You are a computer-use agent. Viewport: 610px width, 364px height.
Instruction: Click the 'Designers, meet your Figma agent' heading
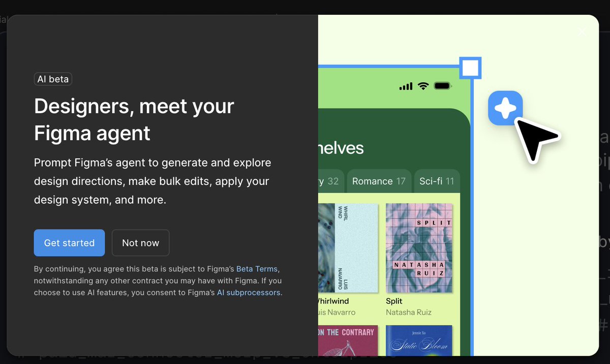click(134, 120)
